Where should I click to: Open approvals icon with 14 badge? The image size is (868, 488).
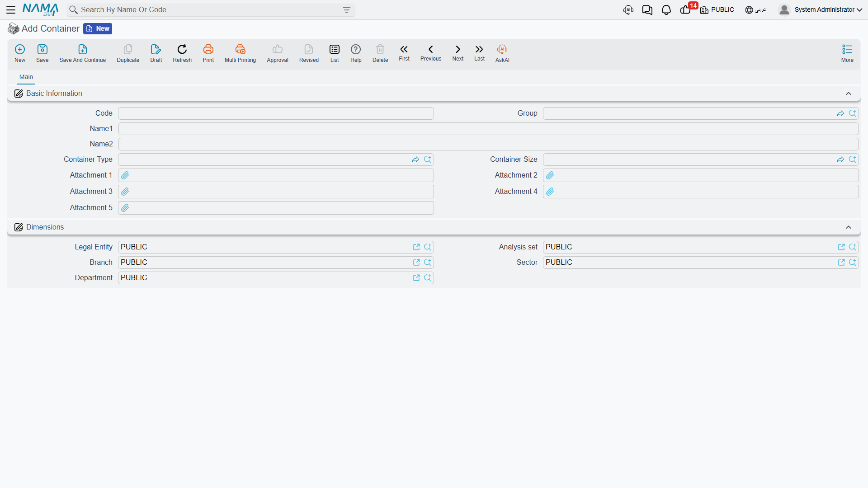pyautogui.click(x=686, y=9)
